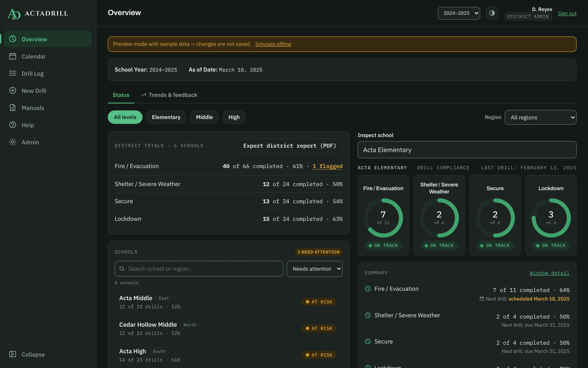Open Calendar via its calendar icon

tap(13, 56)
